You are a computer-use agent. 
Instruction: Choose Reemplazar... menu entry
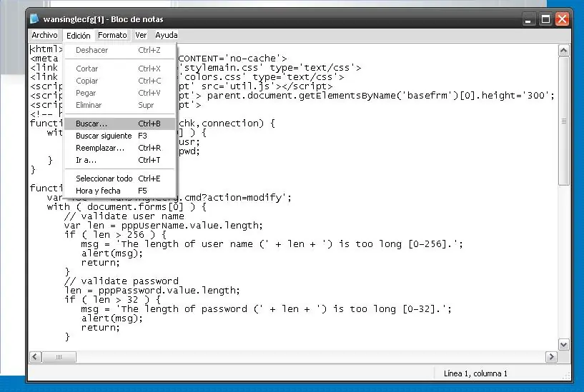(x=119, y=148)
